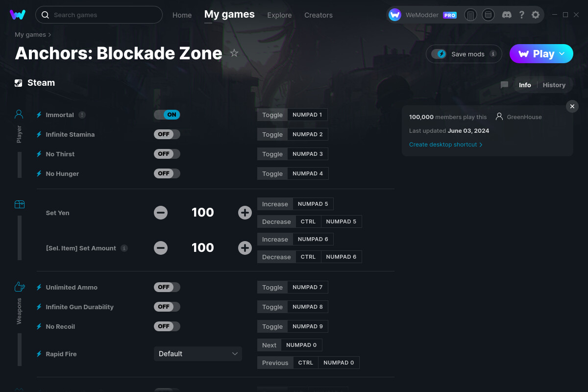Image resolution: width=588 pixels, height=392 pixels.
Task: Open the Inventory category icon in the sidebar
Action: pos(19,204)
